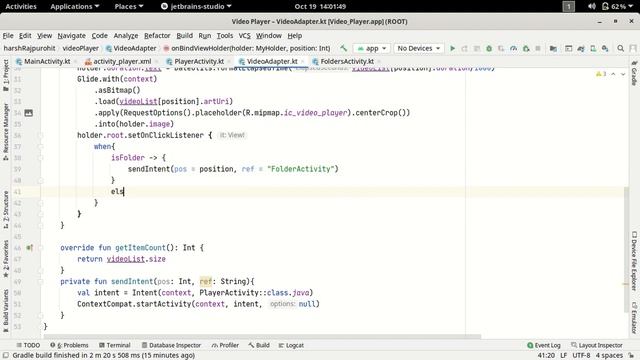Click the yellow warning indicator in editor
Viewport: 640px width, 360px height.
(601, 74)
